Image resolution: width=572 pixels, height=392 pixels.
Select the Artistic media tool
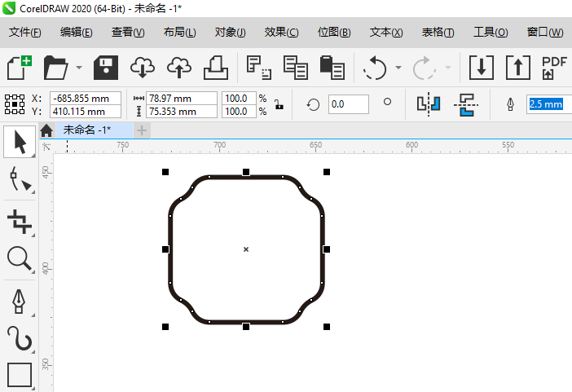pos(20,338)
